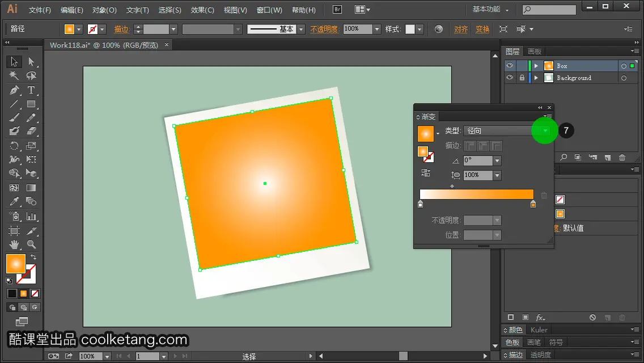The width and height of the screenshot is (644, 363).
Task: Toggle visibility of the Background layer
Action: 510,78
